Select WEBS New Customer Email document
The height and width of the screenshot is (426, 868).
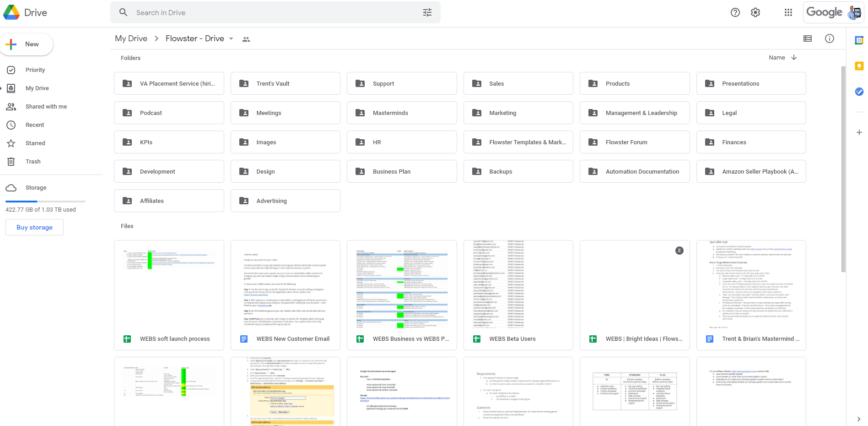point(286,295)
